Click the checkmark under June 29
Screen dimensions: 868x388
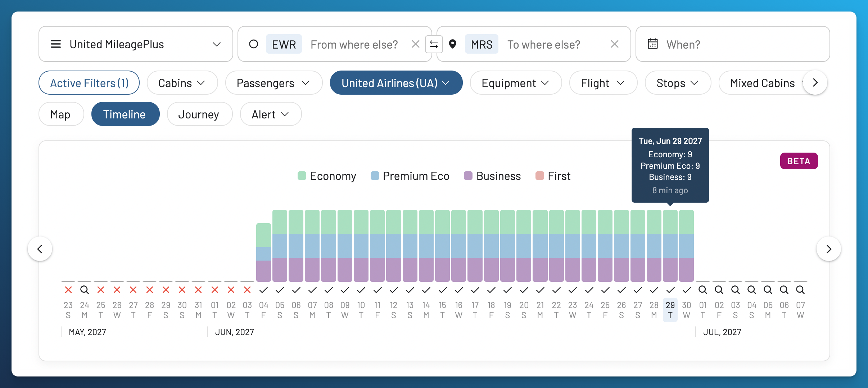click(670, 290)
